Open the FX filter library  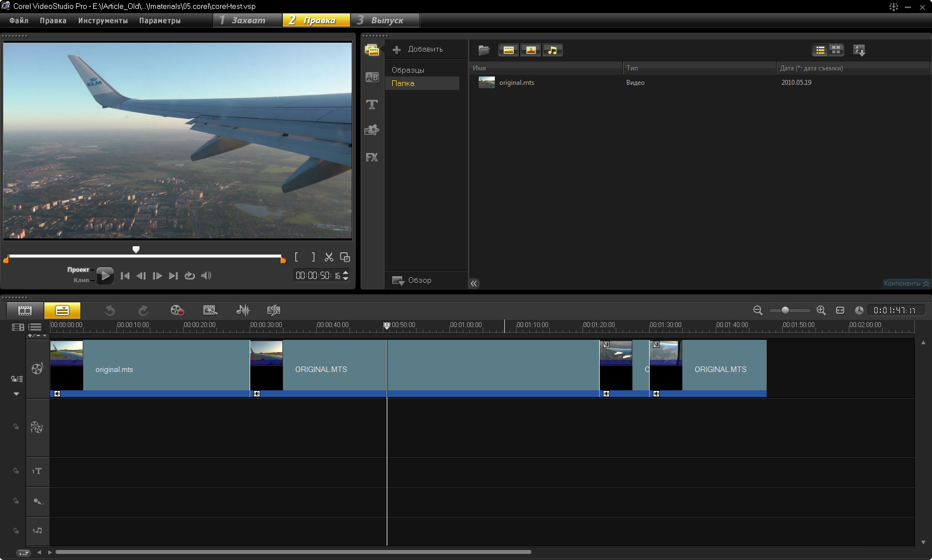[x=372, y=157]
